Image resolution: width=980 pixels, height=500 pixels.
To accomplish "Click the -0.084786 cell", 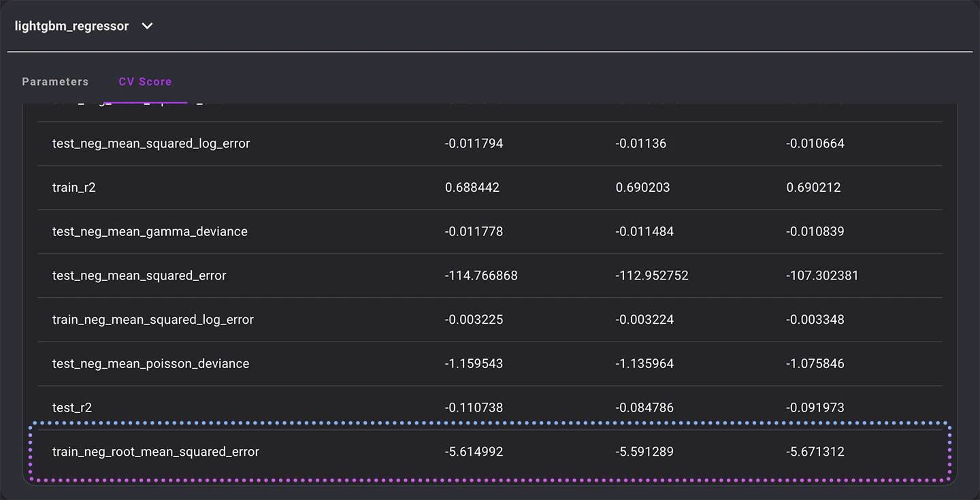I will coord(644,407).
